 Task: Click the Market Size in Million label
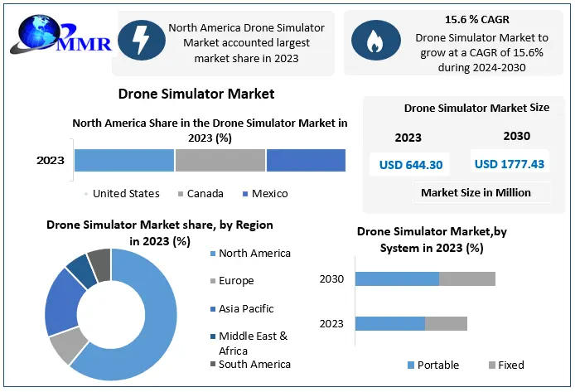tap(476, 192)
